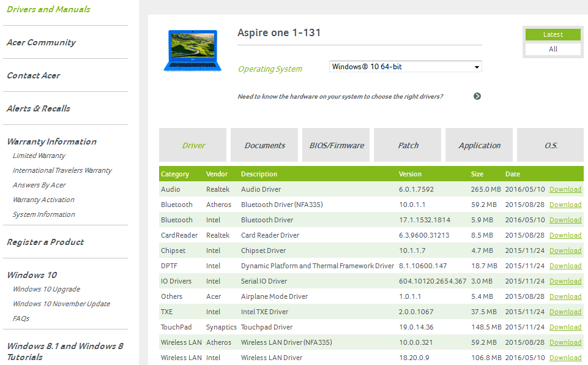Select version text 604.10120.2654.367
The height and width of the screenshot is (365, 588).
[x=433, y=281]
